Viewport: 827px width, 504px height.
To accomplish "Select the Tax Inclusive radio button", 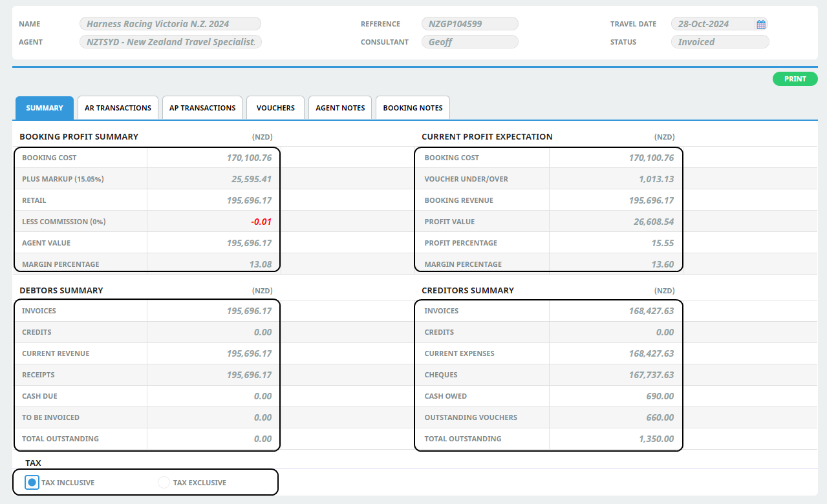I will [32, 483].
